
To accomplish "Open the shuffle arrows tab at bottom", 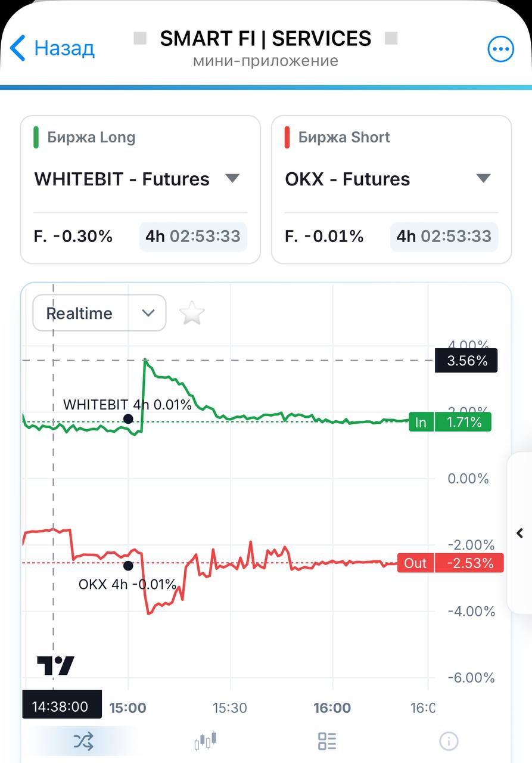I will coord(83,742).
